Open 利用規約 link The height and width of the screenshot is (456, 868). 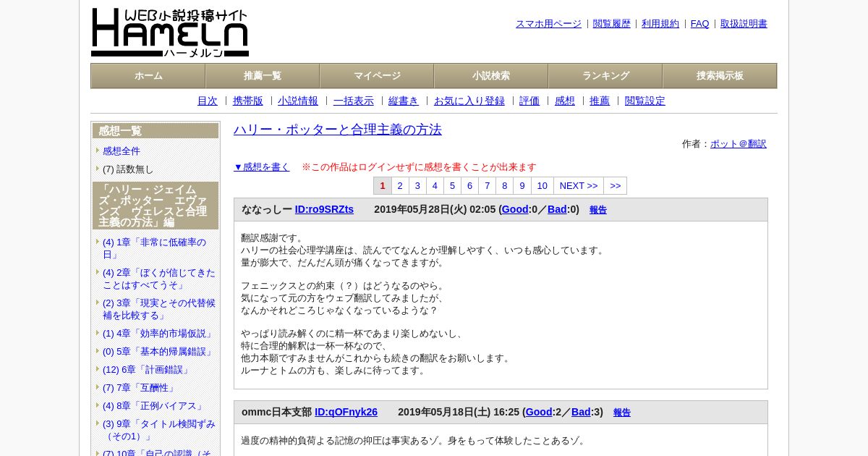point(660,24)
